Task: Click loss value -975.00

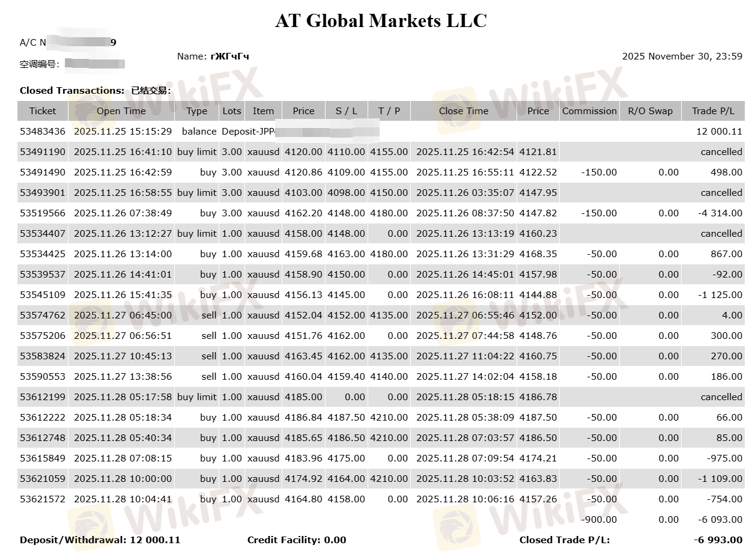Action: click(724, 458)
